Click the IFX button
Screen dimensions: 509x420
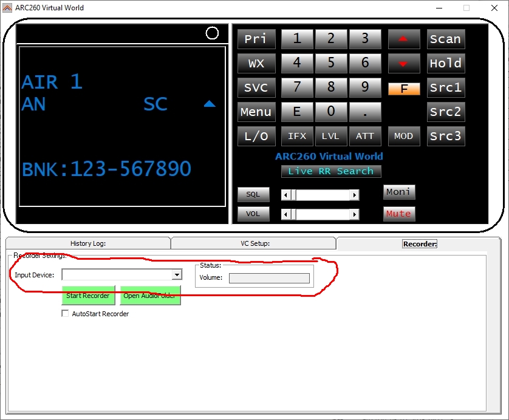(297, 136)
